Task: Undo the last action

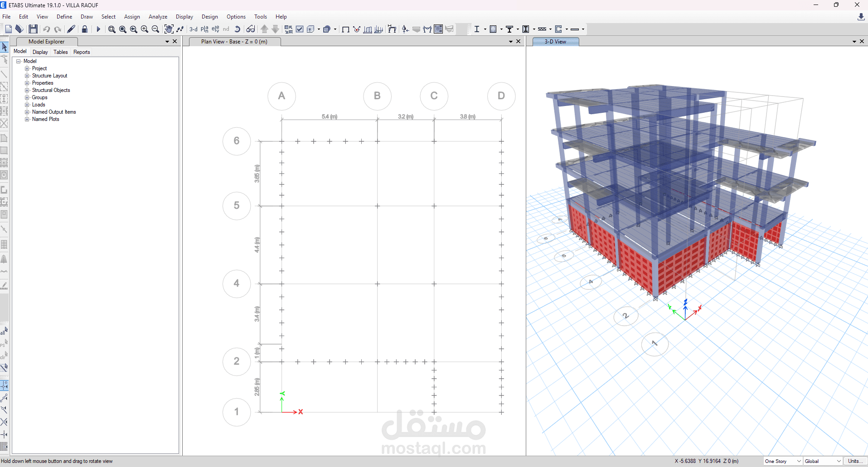Action: 47,29
